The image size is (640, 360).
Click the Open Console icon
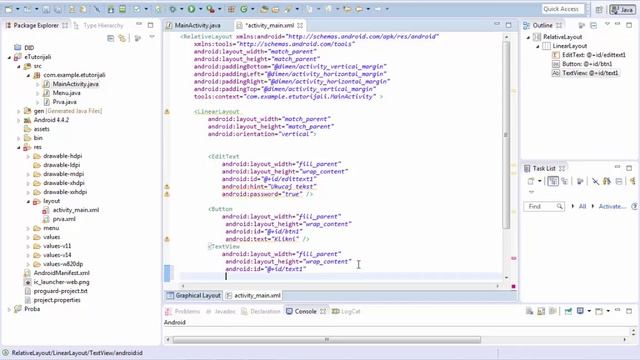point(599,311)
